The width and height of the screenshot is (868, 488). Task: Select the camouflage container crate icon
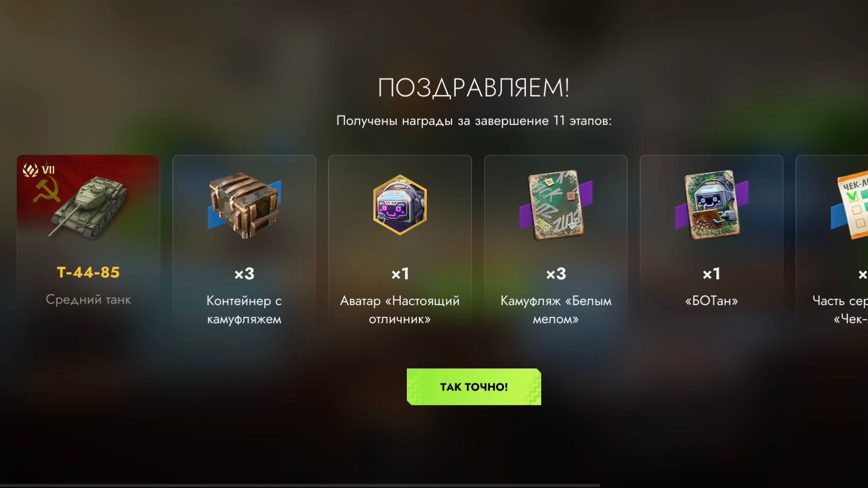point(244,206)
